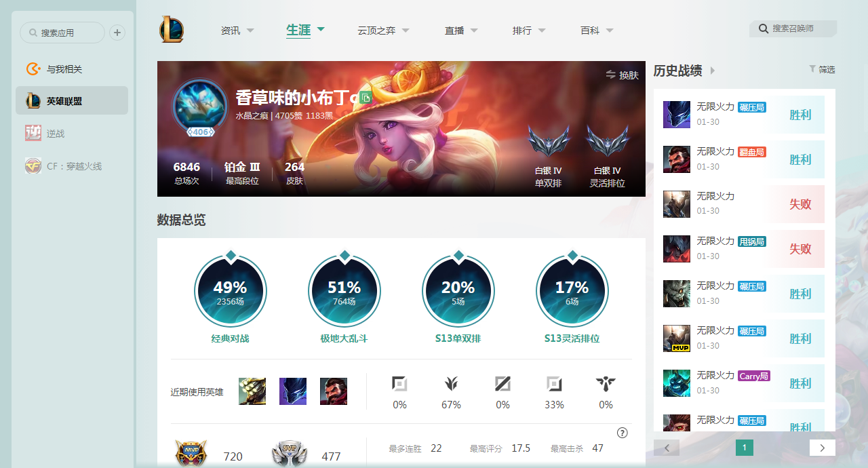Click the 铂金 III highest rank stat
Viewport: 868px width, 468px height.
click(x=242, y=174)
